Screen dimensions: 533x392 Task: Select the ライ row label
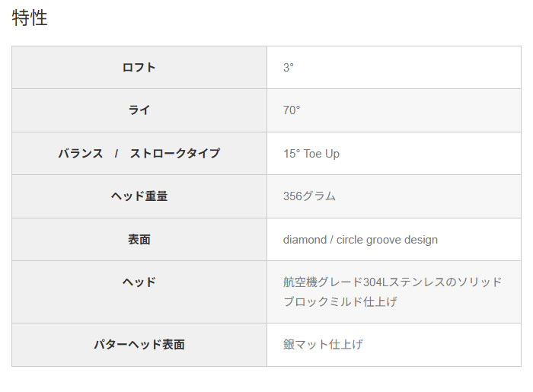(139, 110)
